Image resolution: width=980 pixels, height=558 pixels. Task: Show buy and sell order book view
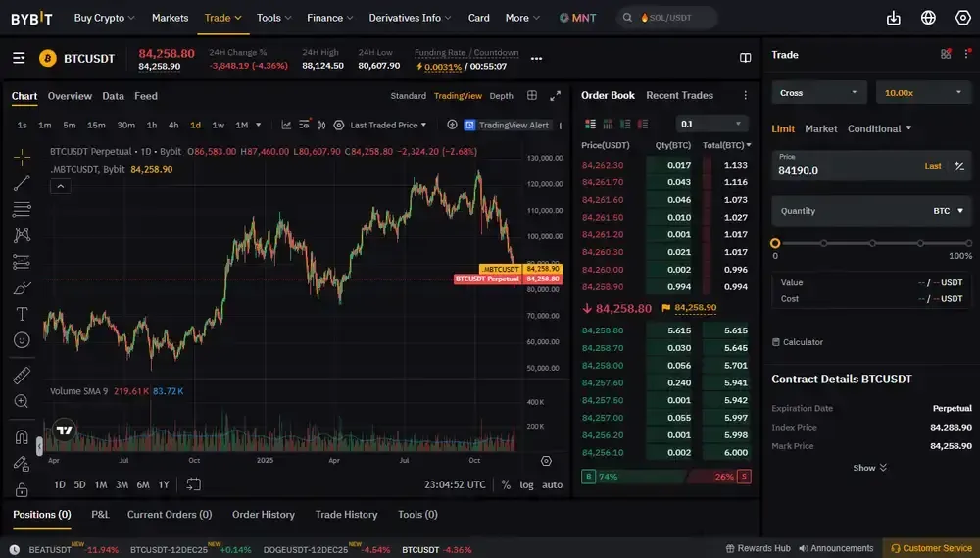pyautogui.click(x=590, y=124)
